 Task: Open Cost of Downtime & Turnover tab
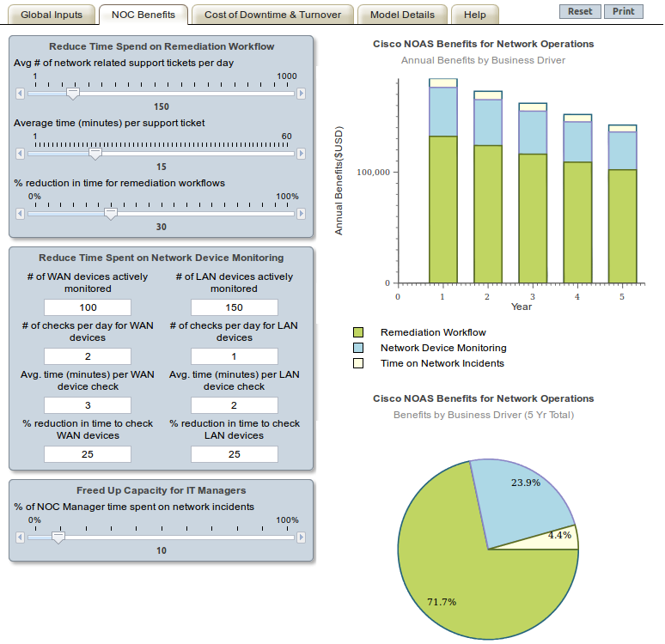click(272, 15)
